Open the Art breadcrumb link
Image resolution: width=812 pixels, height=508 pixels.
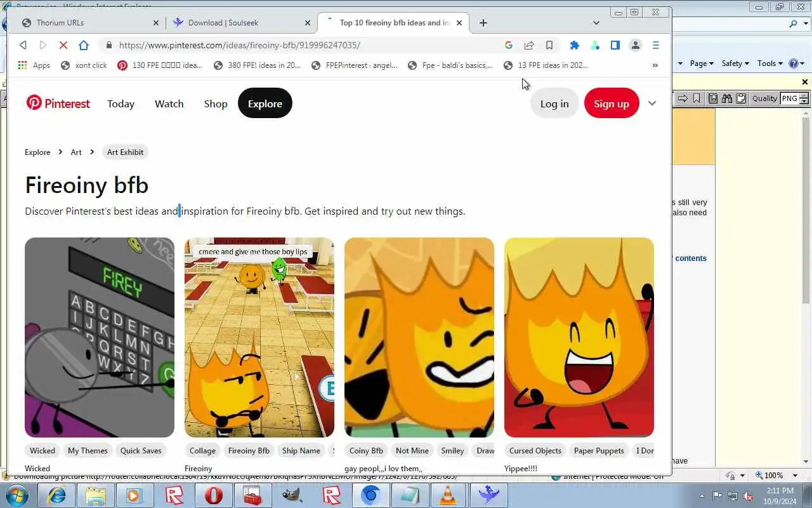(76, 152)
